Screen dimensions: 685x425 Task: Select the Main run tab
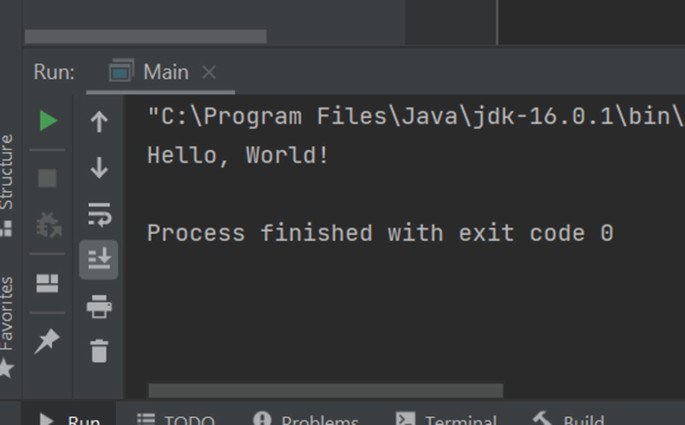point(149,72)
